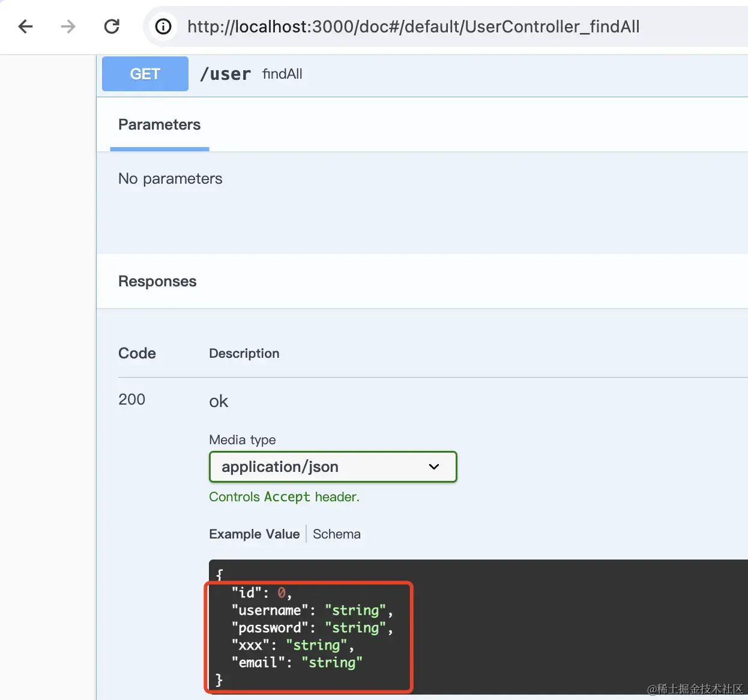Click the "xxx" line in example JSON
The height and width of the screenshot is (700, 748).
[292, 645]
